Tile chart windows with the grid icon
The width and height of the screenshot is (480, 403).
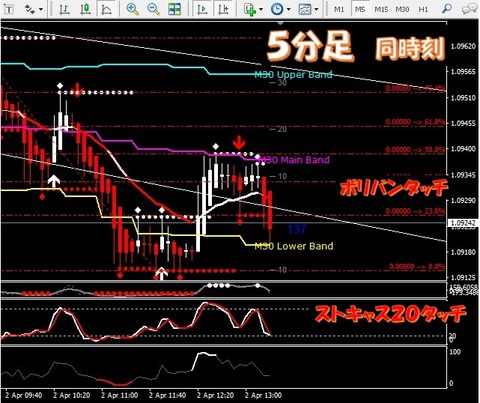[174, 9]
